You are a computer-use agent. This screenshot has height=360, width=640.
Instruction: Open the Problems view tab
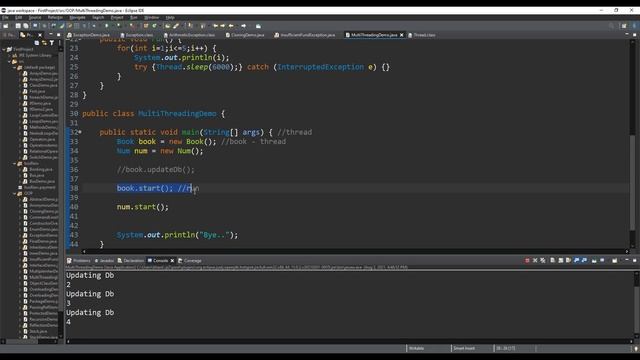click(79, 260)
